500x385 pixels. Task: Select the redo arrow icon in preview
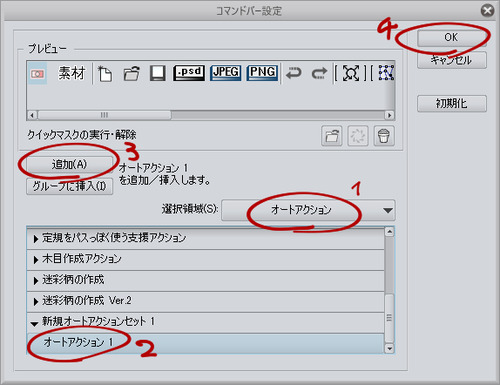point(319,73)
